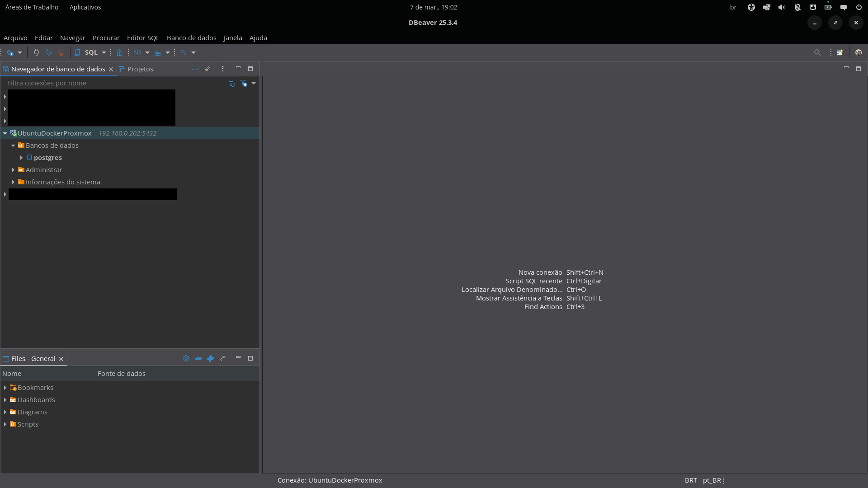
Task: Expand the search tool dropdown arrow
Action: 193,52
